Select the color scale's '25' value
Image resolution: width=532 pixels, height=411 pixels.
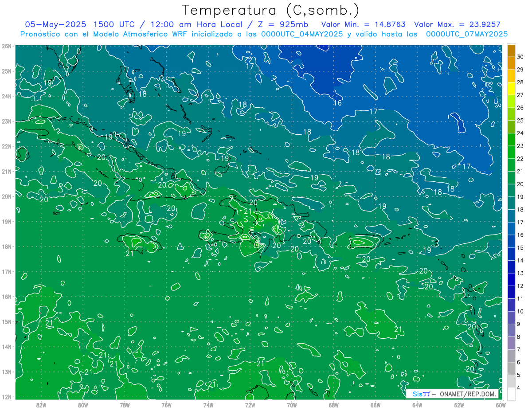(x=520, y=121)
